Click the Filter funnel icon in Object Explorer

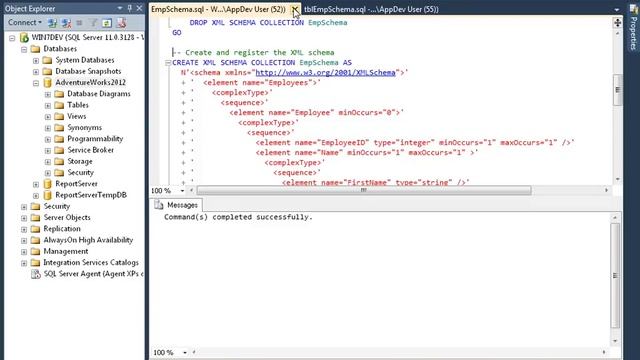[93, 23]
